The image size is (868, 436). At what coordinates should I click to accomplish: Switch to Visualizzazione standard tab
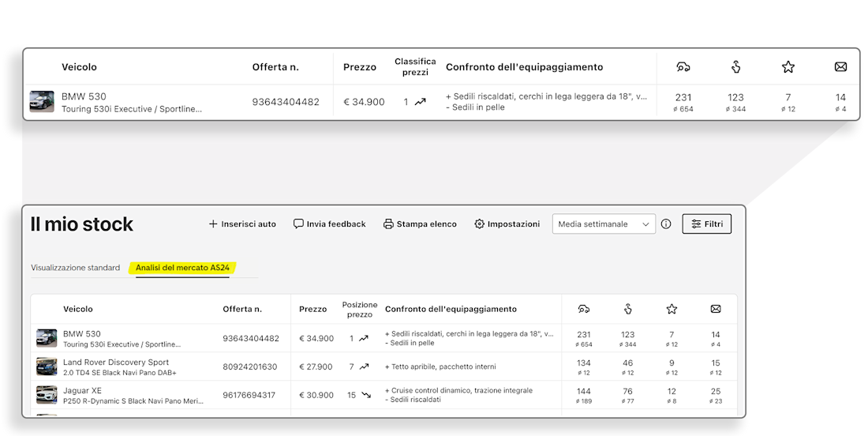coord(75,268)
